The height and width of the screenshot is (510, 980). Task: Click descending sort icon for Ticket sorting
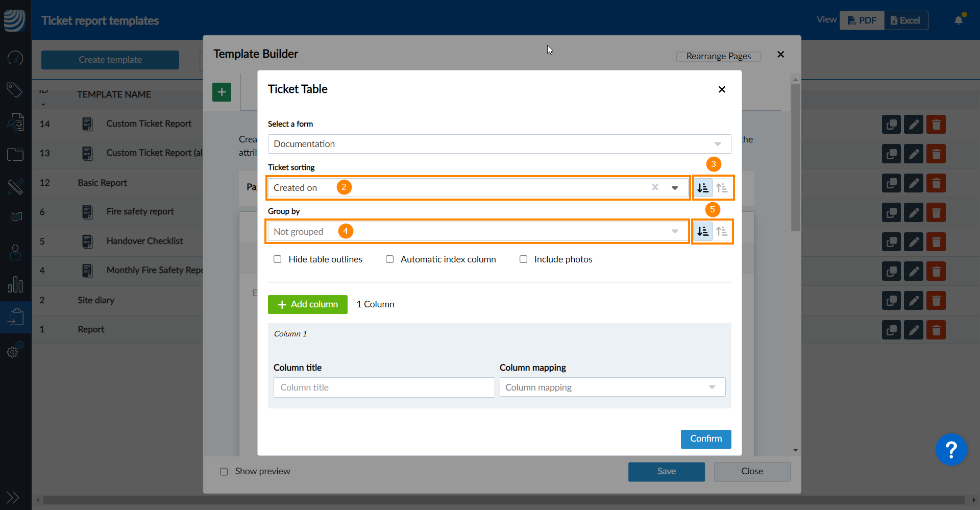703,188
